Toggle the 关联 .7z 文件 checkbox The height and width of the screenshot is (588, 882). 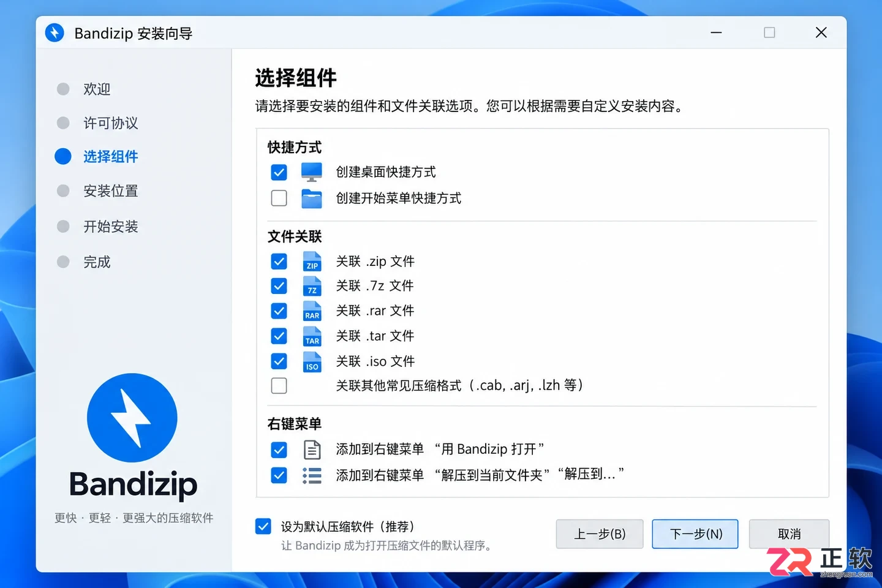tap(279, 286)
